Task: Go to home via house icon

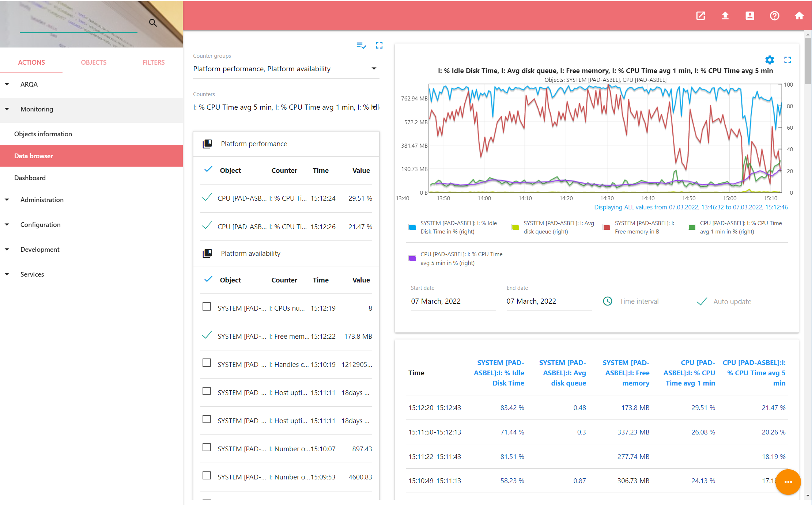Action: tap(799, 16)
